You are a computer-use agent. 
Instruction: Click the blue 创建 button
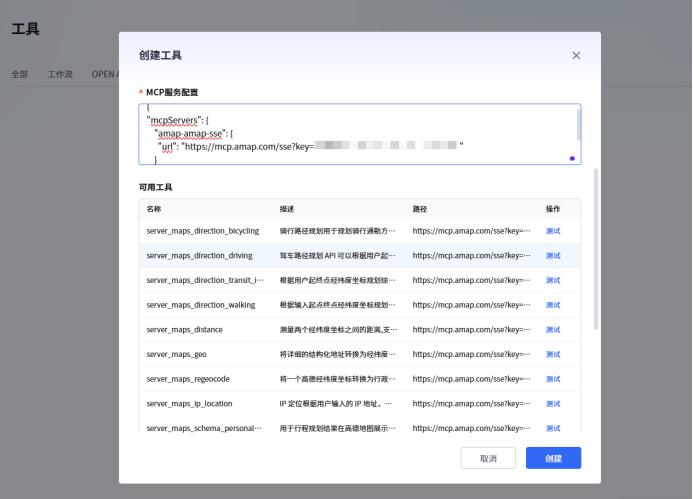(x=553, y=458)
